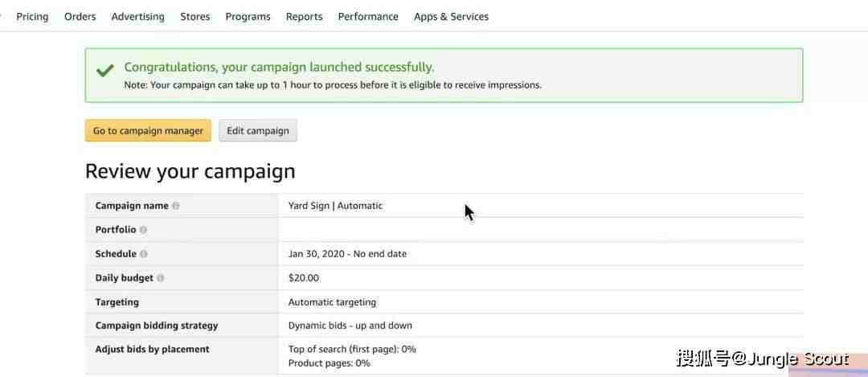
Task: Open the Orders menu
Action: pyautogui.click(x=80, y=17)
